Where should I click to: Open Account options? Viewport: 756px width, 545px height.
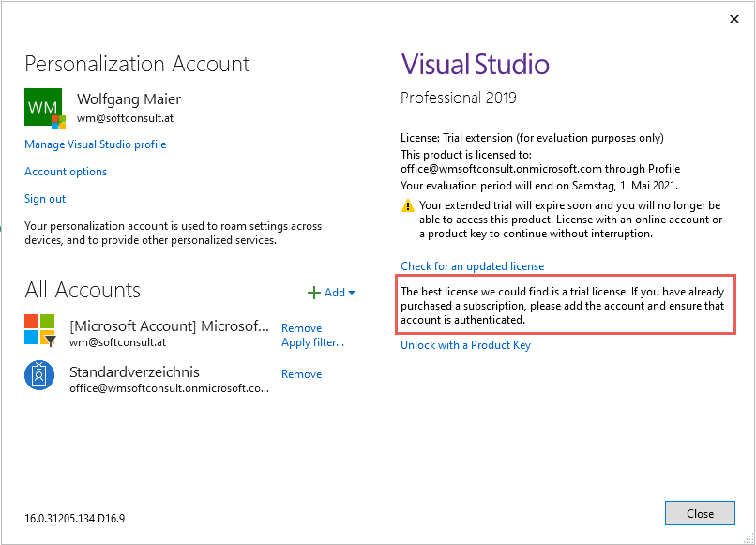pos(66,171)
